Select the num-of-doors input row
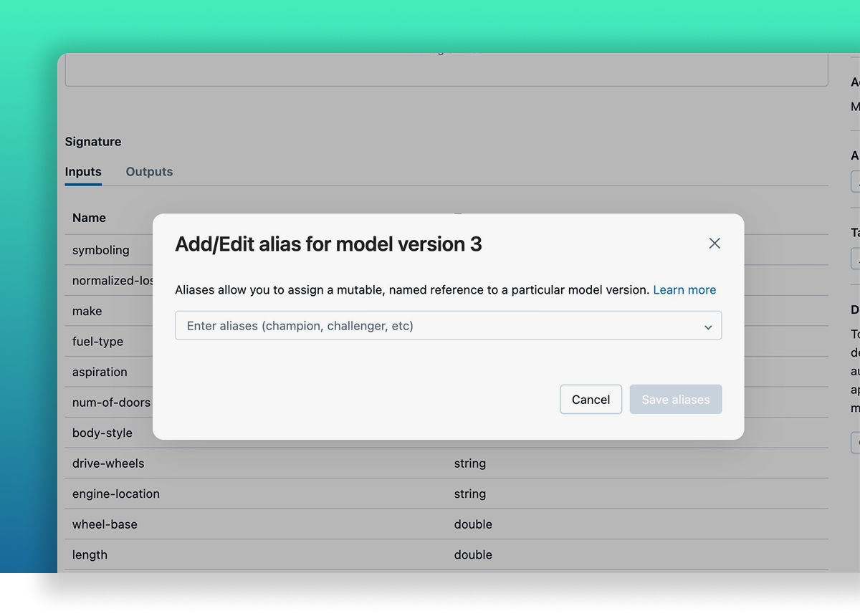 tap(108, 403)
